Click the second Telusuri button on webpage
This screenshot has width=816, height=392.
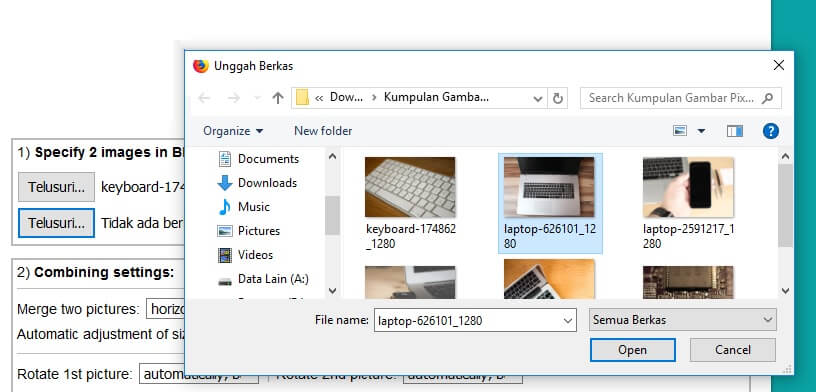coord(56,223)
